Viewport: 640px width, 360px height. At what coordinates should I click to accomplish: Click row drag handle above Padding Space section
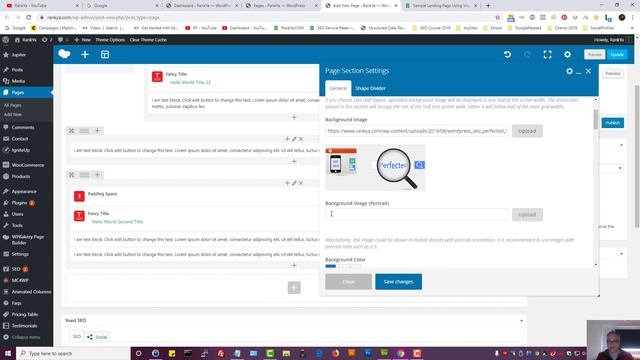(x=84, y=175)
